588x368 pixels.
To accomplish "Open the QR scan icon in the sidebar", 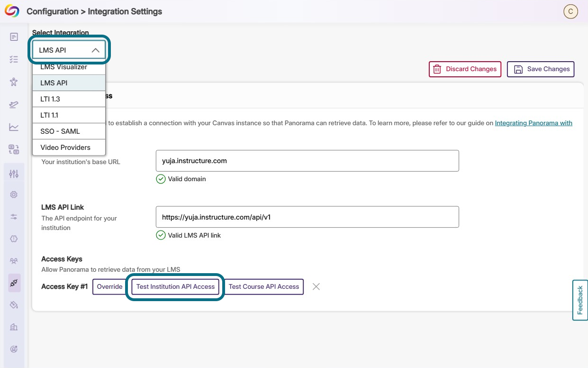I will click(x=14, y=150).
